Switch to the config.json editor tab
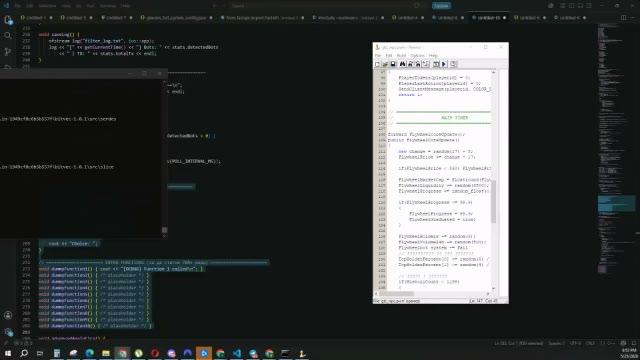Viewport: 640px width, 360px height. pos(176,18)
